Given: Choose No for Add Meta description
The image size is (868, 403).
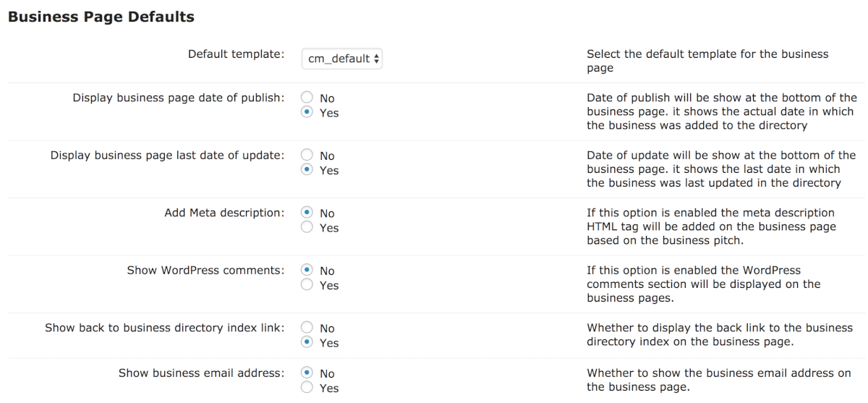Looking at the screenshot, I should pyautogui.click(x=307, y=213).
